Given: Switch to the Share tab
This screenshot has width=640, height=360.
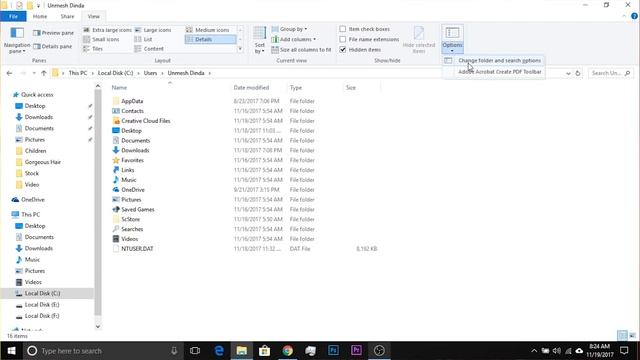Looking at the screenshot, I should click(67, 16).
